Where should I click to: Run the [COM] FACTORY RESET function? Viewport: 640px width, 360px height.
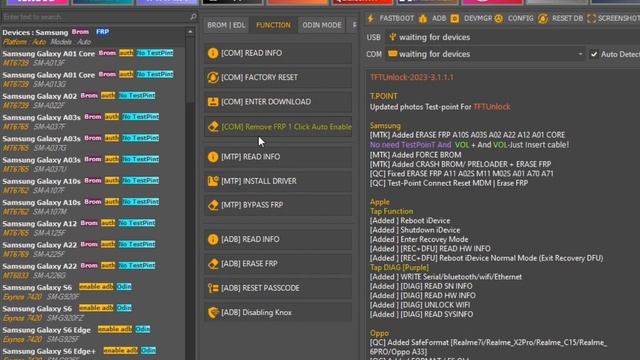click(x=278, y=77)
